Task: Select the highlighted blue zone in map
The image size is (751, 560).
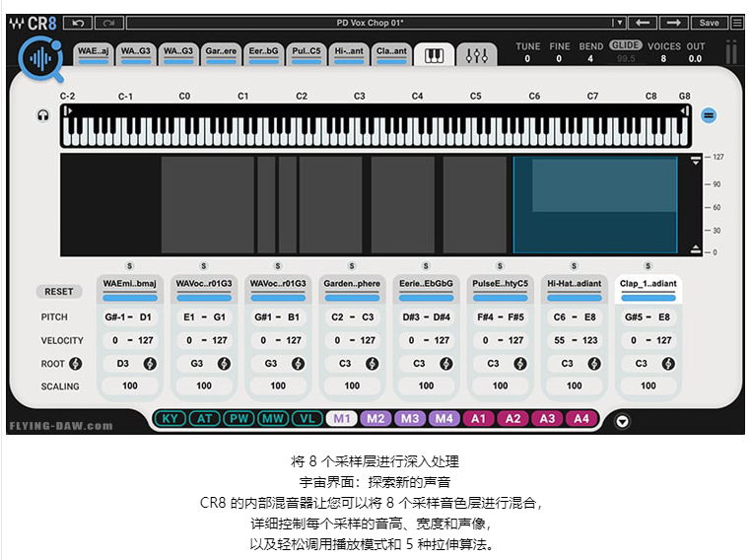Action: (595, 204)
